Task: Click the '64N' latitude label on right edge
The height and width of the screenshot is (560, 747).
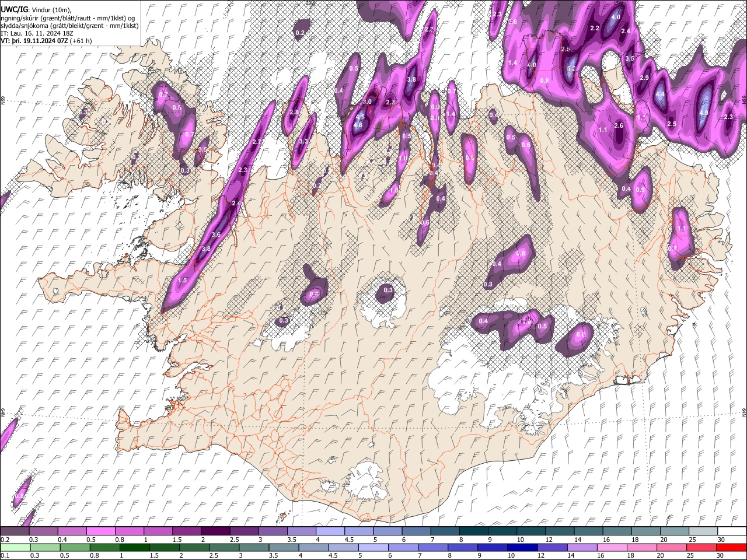Action: 744,412
